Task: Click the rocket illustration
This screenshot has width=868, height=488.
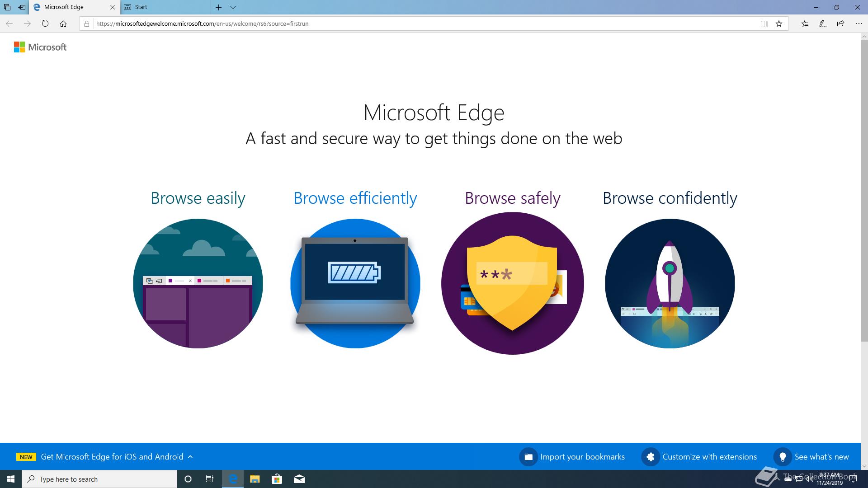Action: coord(670,283)
